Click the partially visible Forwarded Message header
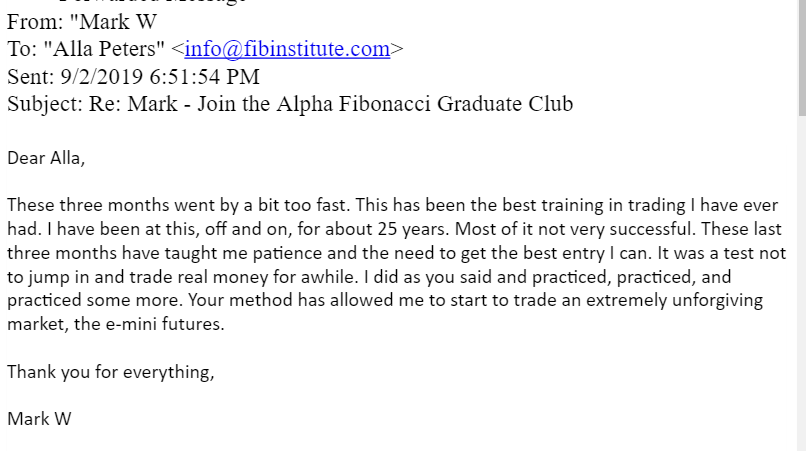 [152, 2]
